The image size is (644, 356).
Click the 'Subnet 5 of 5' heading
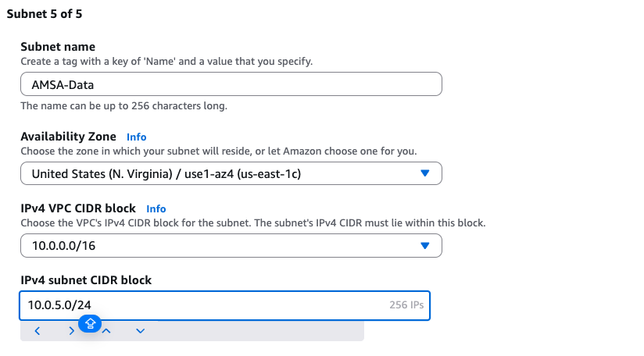pyautogui.click(x=43, y=13)
